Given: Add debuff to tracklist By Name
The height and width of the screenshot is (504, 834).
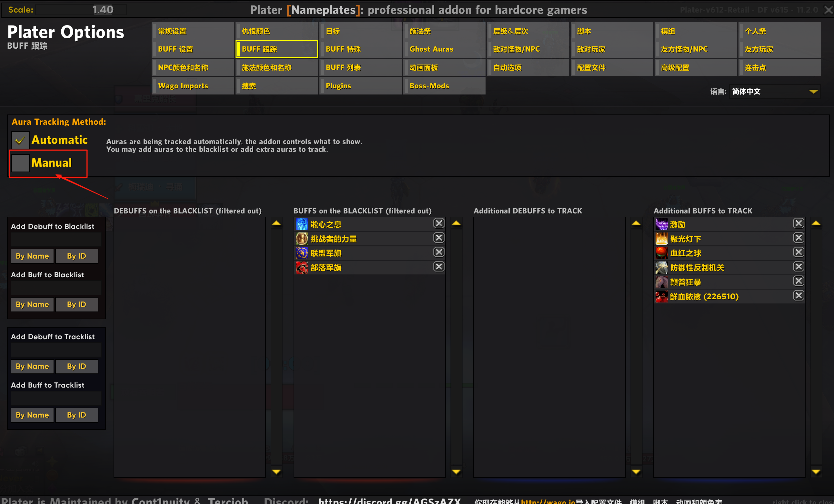Looking at the screenshot, I should (33, 366).
